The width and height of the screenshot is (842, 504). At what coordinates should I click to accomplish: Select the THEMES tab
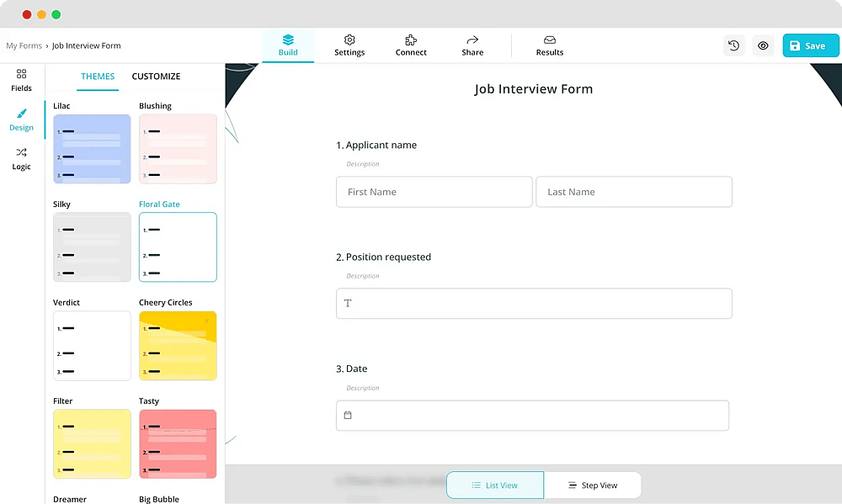(98, 77)
